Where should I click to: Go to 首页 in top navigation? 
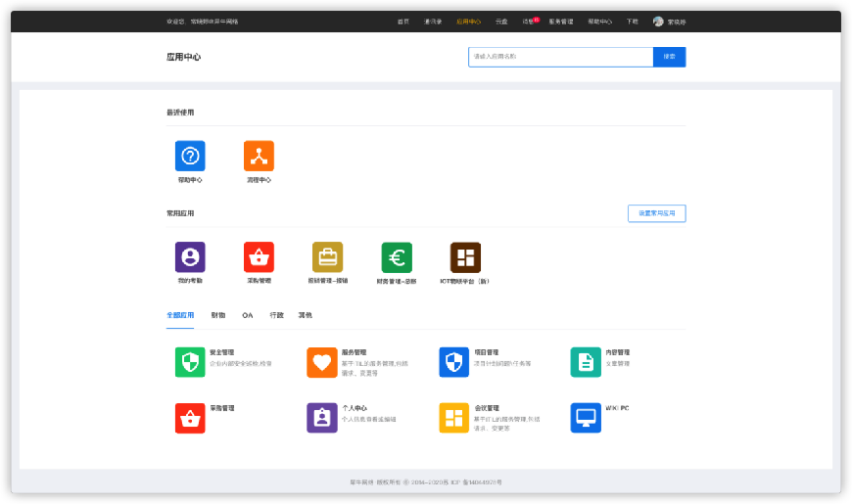[402, 22]
